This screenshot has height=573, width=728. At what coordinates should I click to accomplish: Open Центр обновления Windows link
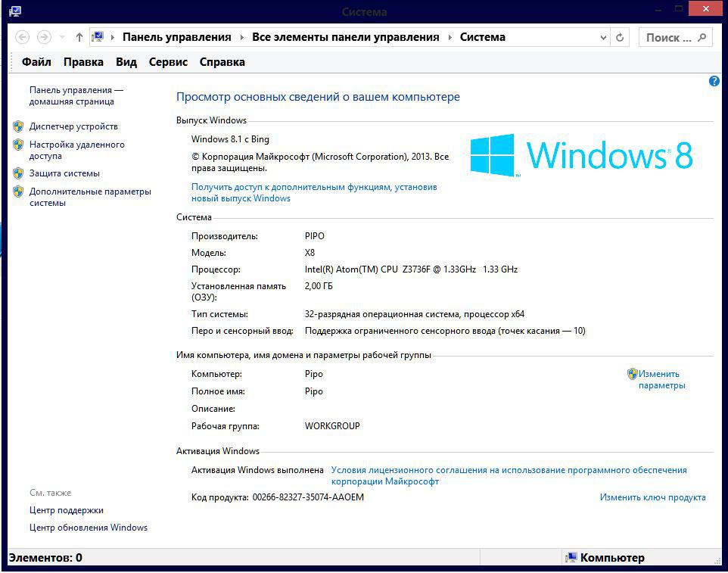[x=89, y=528]
